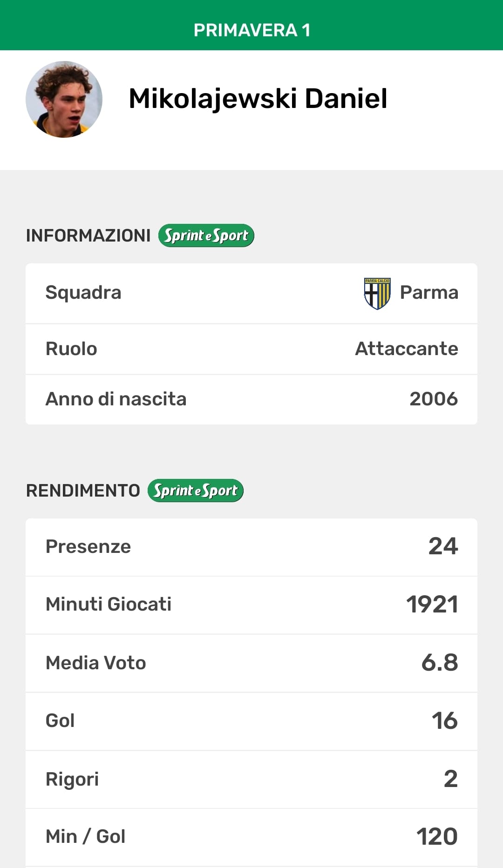
Task: Tap the Minuti Giocati stat label
Action: click(109, 604)
